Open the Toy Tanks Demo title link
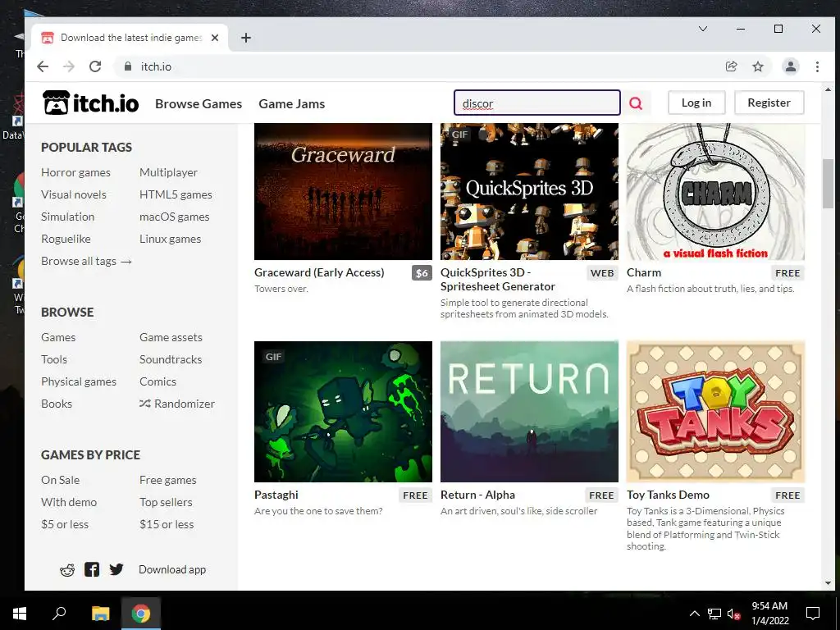The image size is (840, 630). pyautogui.click(x=668, y=495)
